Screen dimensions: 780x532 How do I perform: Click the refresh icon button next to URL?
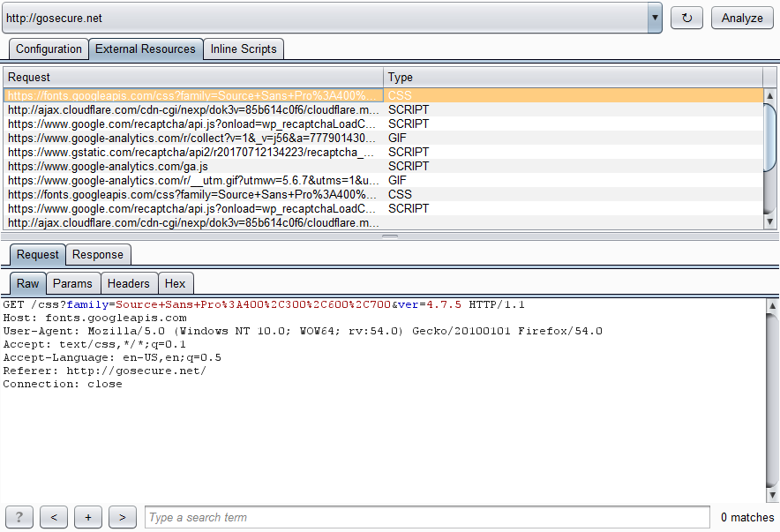686,18
